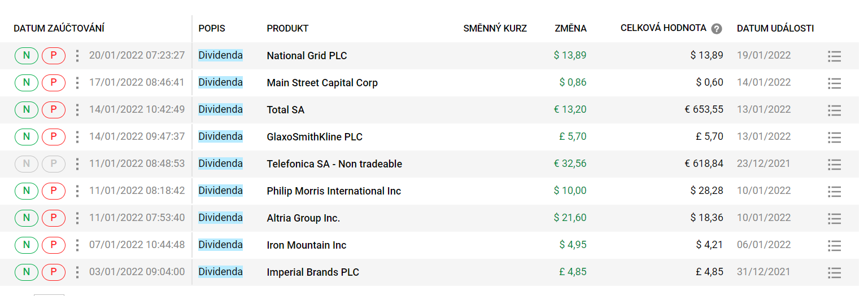
Task: Open three-dot menu for Main Street Capital Corp
Action: pos(77,83)
